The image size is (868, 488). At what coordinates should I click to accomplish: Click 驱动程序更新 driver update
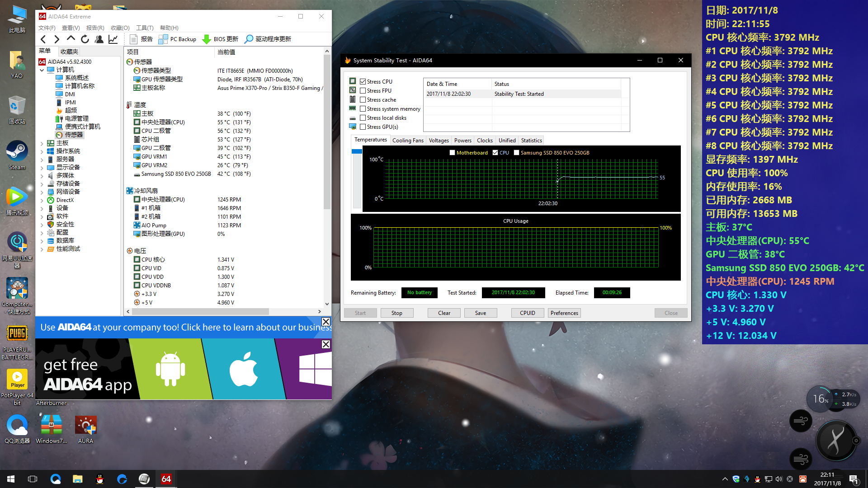[268, 39]
